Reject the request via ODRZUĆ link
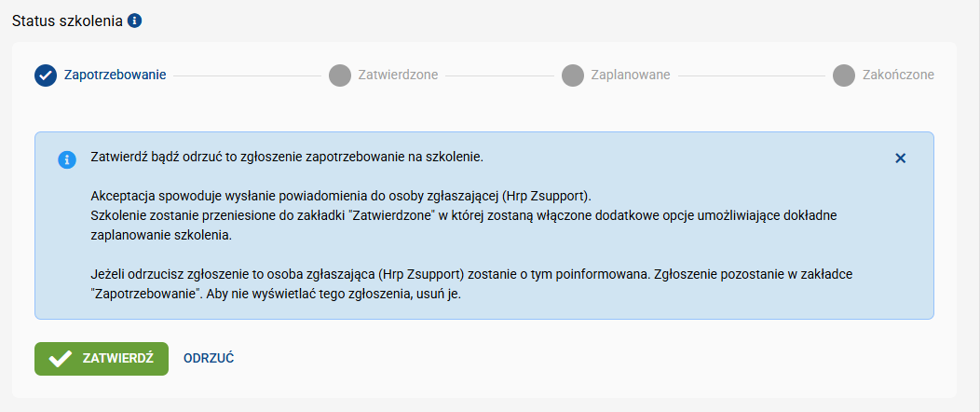Image resolution: width=980 pixels, height=412 pixels. click(209, 358)
